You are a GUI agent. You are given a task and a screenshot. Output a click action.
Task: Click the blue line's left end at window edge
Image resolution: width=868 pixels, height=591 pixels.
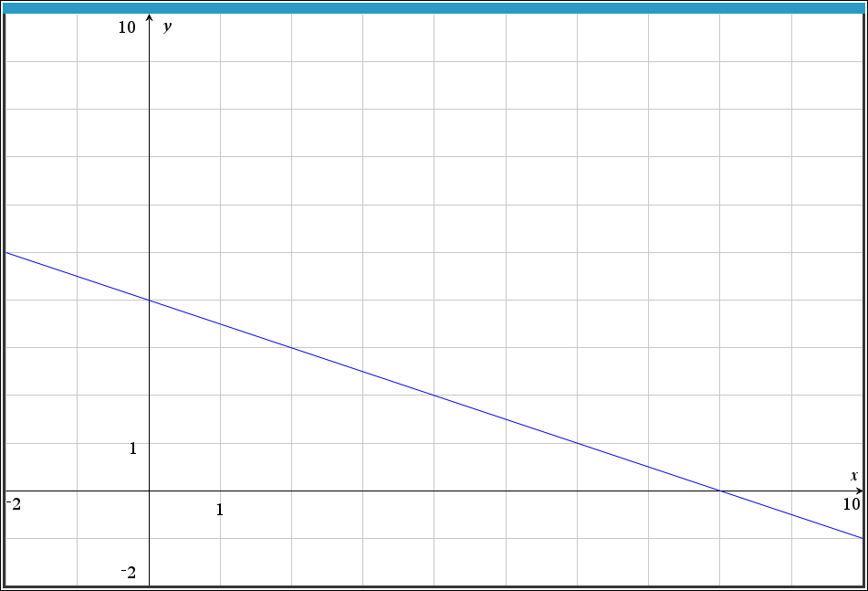tap(8, 253)
